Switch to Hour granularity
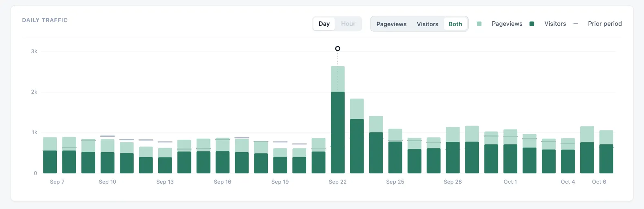Screen dimensions: 644x209 click(x=348, y=24)
